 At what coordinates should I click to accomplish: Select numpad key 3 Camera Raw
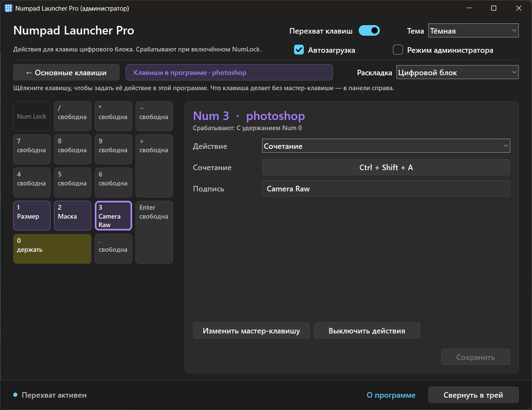pyautogui.click(x=113, y=216)
